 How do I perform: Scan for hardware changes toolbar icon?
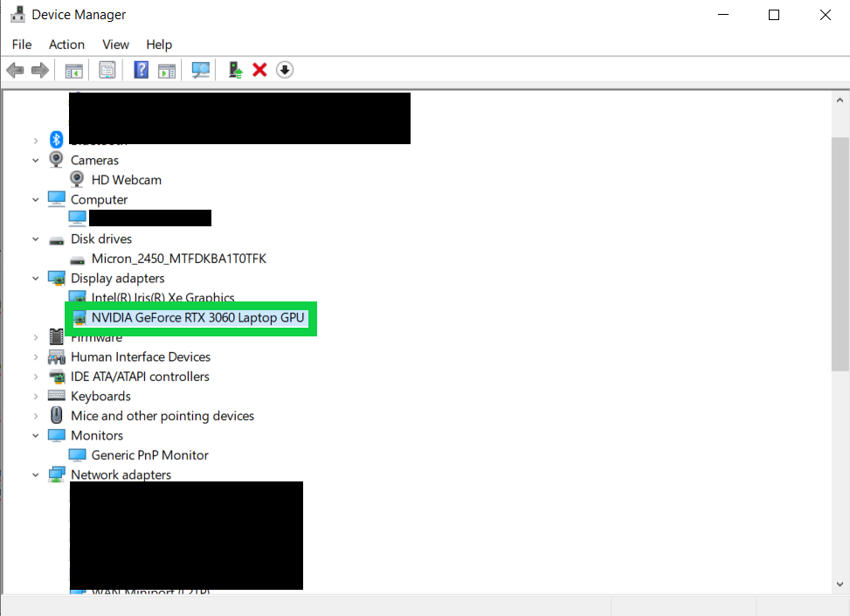point(201,70)
